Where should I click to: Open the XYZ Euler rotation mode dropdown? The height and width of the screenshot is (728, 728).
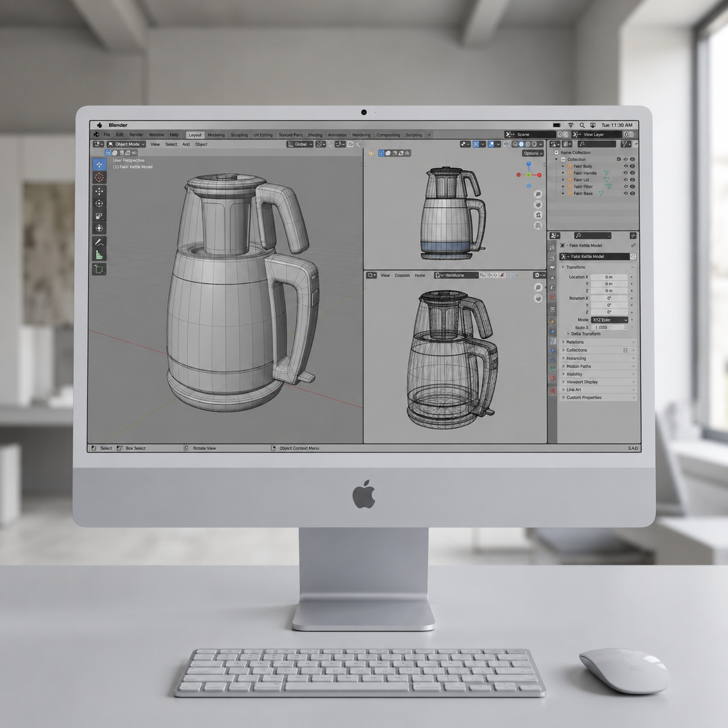[610, 320]
